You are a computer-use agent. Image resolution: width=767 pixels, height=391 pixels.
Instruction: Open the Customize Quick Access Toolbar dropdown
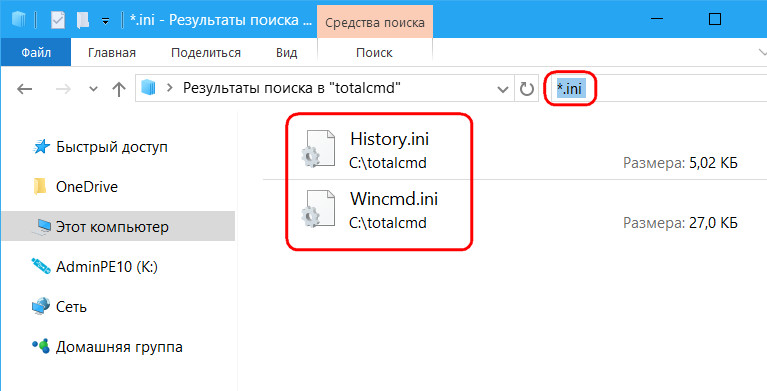[105, 21]
